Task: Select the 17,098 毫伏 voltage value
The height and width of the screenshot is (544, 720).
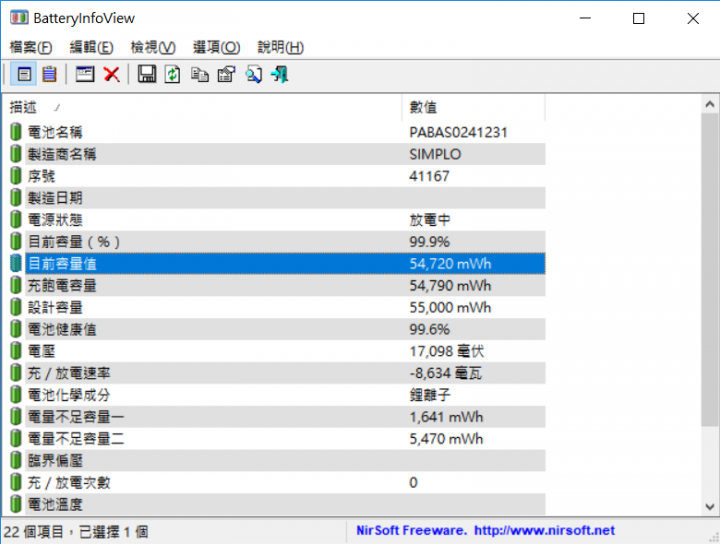Action: click(447, 351)
